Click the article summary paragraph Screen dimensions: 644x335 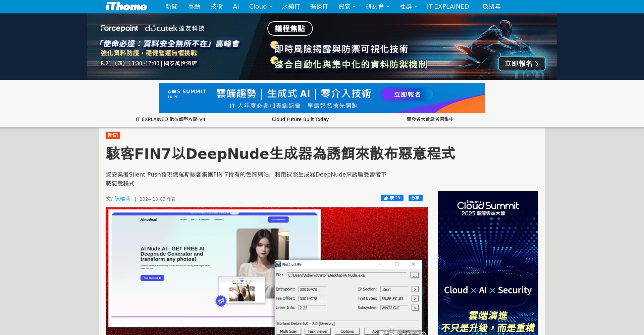tap(246, 179)
